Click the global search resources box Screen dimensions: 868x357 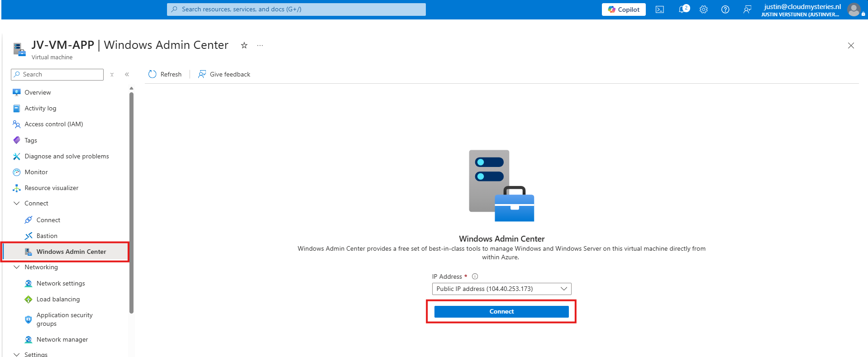296,10
